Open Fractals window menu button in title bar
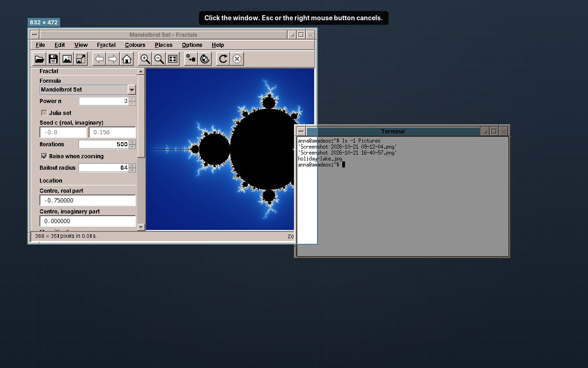The width and height of the screenshot is (588, 368). [34, 34]
